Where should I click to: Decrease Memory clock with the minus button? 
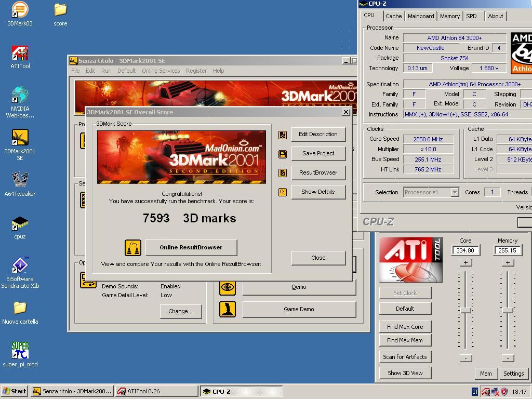(x=508, y=358)
